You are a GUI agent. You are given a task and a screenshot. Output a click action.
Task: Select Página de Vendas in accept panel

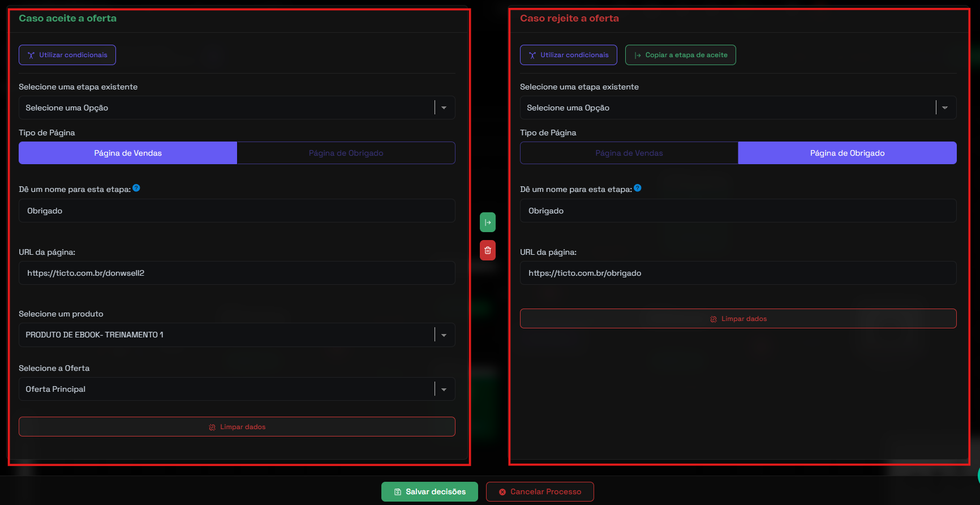tap(128, 153)
